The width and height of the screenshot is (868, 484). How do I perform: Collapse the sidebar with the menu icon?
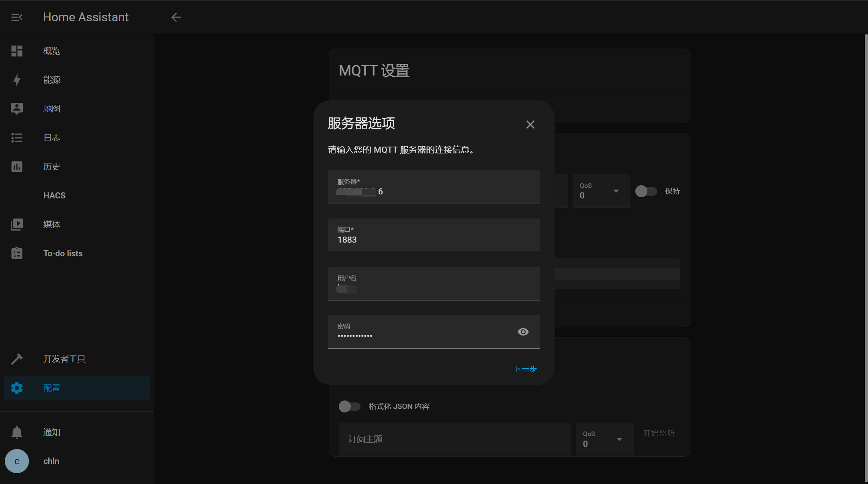(16, 17)
